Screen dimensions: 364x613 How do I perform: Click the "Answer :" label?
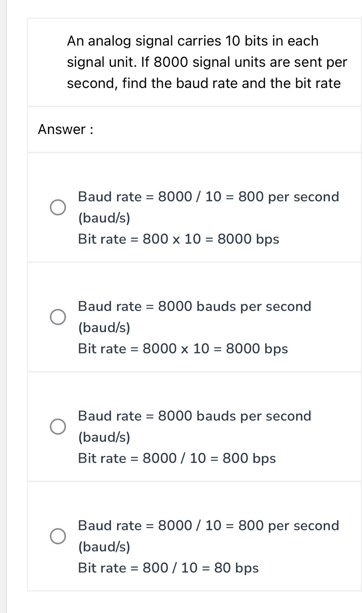click(66, 129)
